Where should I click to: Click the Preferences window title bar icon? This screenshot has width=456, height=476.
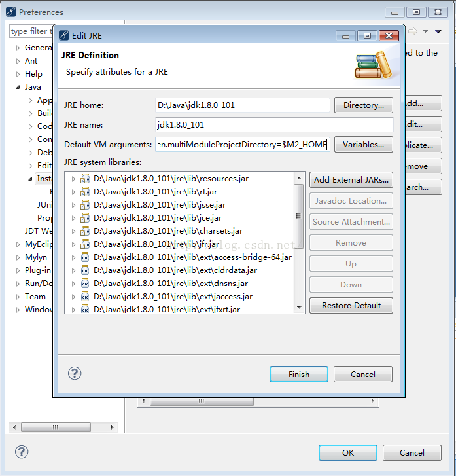(11, 12)
